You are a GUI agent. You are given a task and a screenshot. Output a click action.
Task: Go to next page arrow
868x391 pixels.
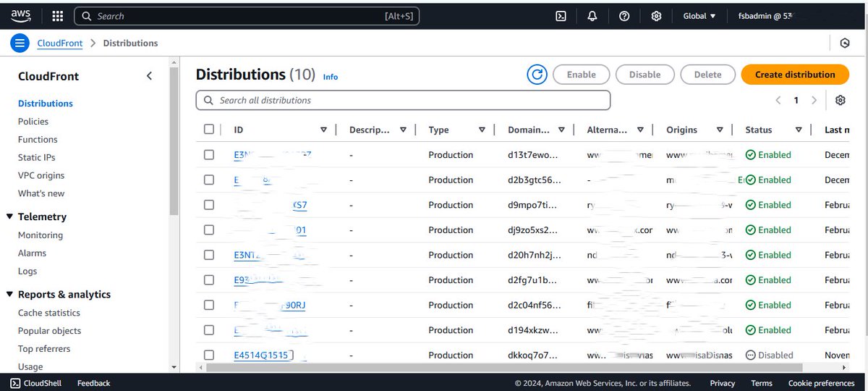tap(814, 100)
